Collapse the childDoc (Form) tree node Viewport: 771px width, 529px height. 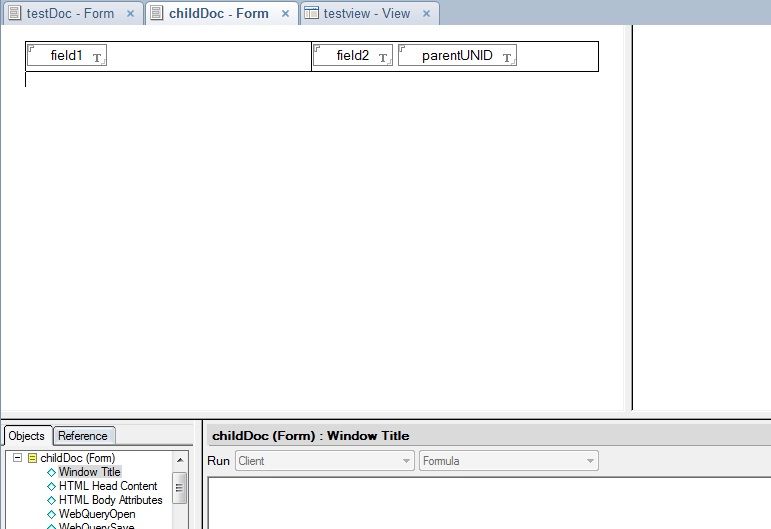tap(17, 458)
